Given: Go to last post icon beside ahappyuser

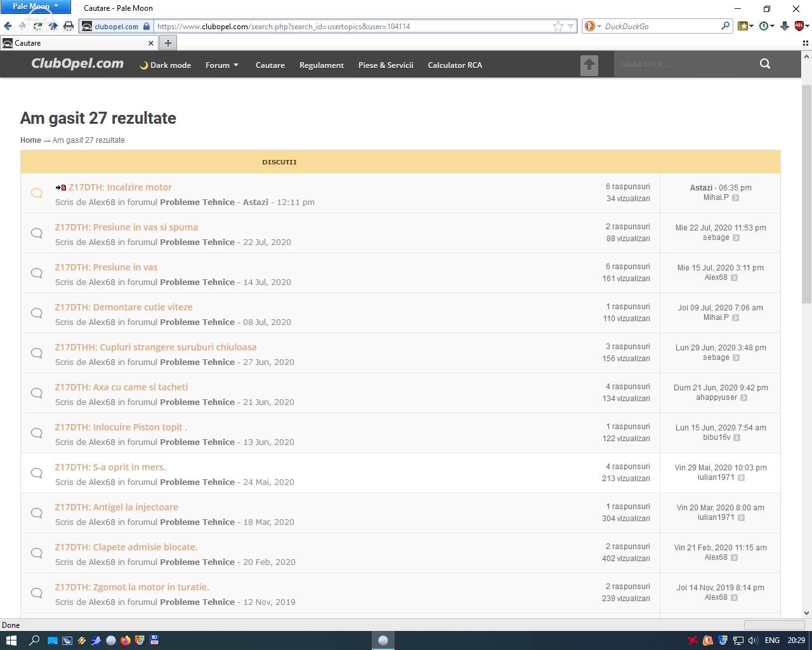Looking at the screenshot, I should [743, 398].
